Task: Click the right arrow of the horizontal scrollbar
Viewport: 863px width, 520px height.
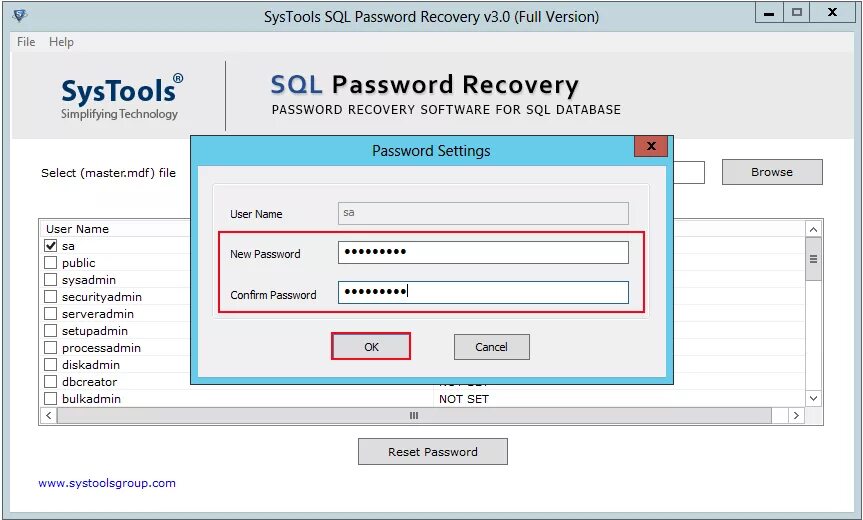Action: (x=796, y=415)
